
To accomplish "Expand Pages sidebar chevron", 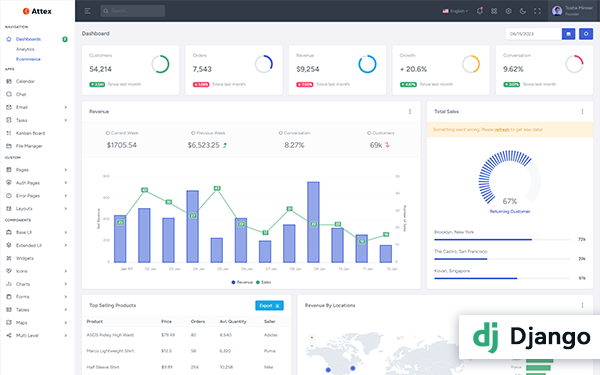I will [x=66, y=170].
